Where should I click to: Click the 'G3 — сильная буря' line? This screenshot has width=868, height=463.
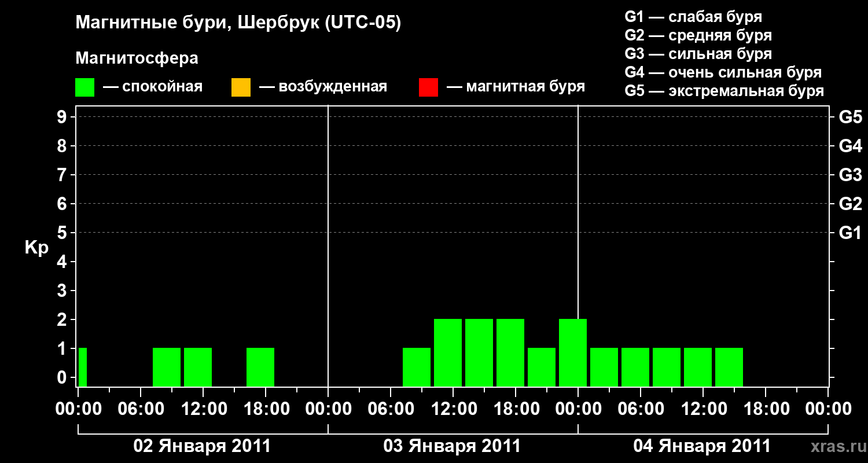[698, 54]
